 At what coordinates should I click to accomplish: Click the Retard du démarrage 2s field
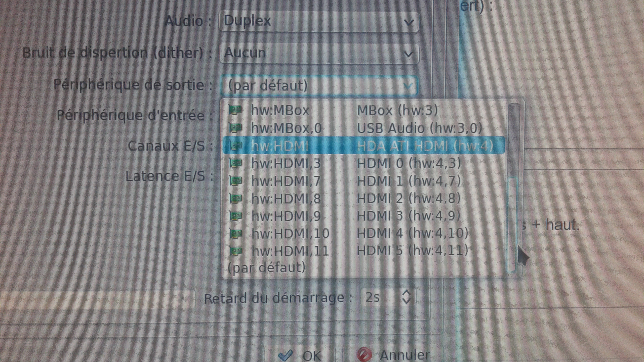coord(387,297)
